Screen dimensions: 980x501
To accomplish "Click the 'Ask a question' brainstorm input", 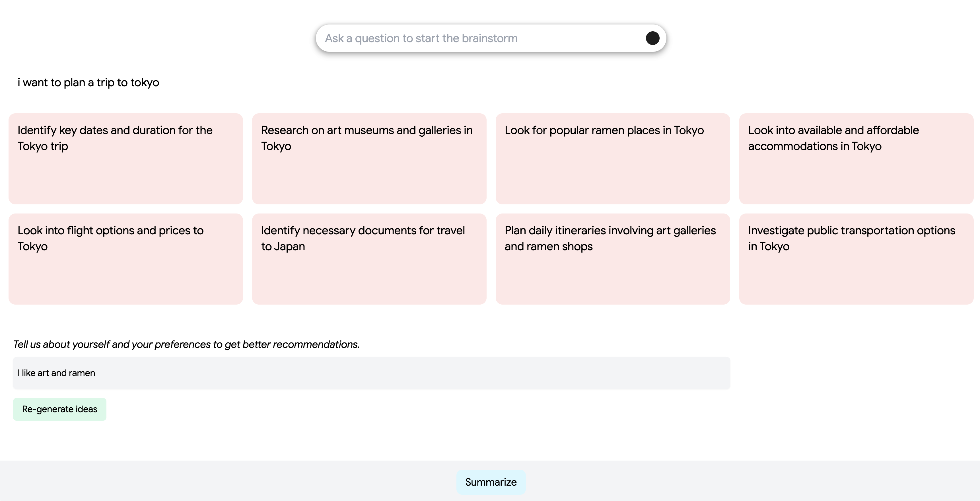I will 479,38.
